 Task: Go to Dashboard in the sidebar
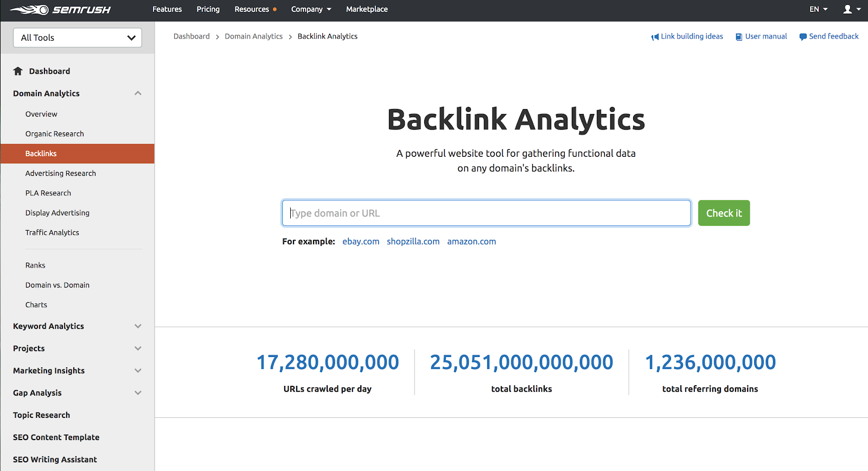coord(49,71)
